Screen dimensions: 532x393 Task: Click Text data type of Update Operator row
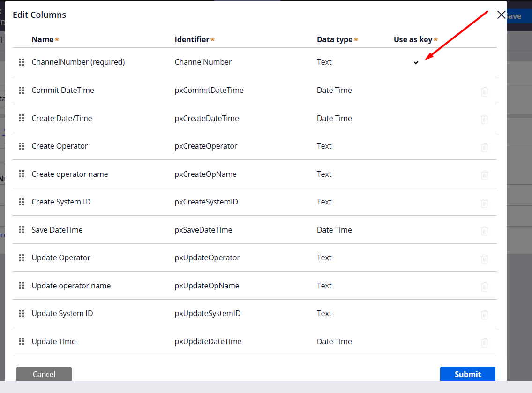click(324, 257)
